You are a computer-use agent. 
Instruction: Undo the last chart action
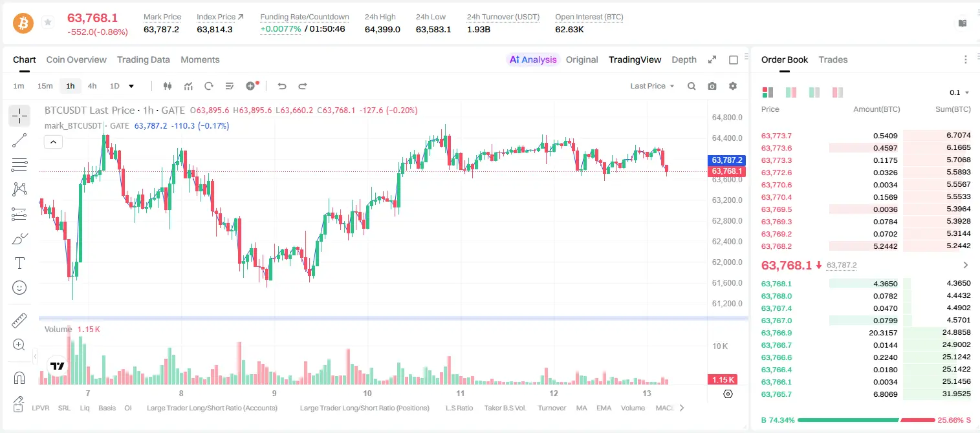[x=282, y=86]
